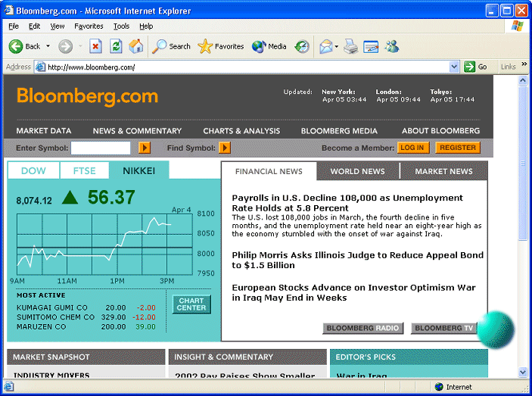The width and height of the screenshot is (532, 396).
Task: Click the LOG IN button
Action: (413, 148)
